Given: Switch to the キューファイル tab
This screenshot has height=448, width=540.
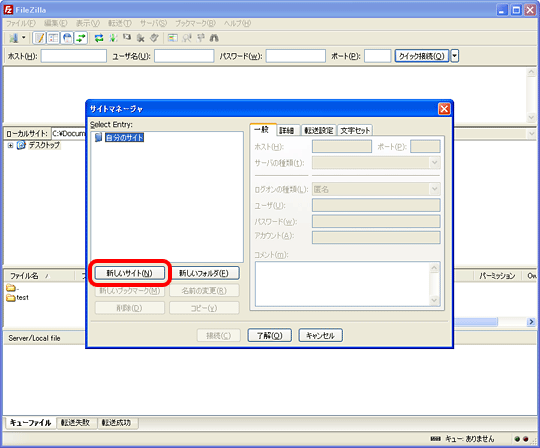Looking at the screenshot, I should point(30,423).
